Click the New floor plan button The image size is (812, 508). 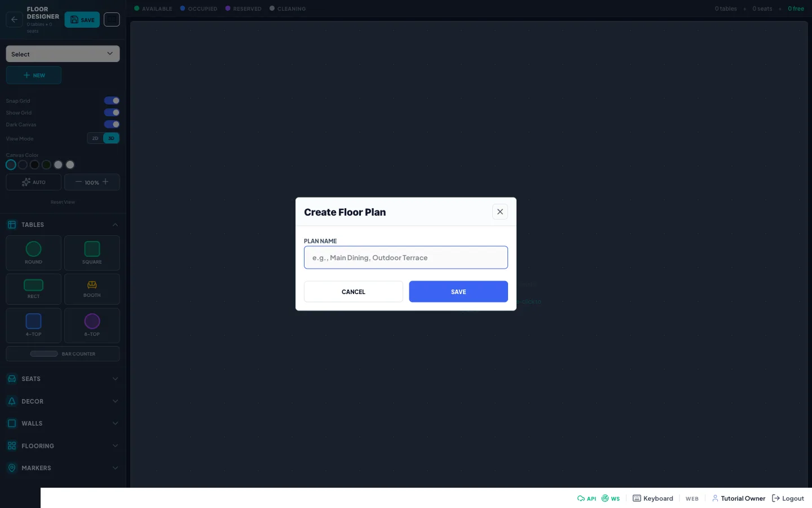[34, 75]
